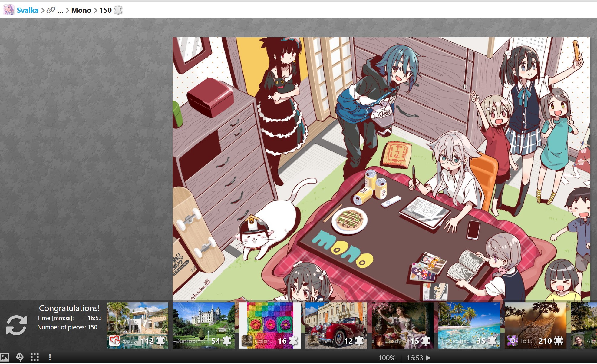Screen dimensions: 597x364
Task: Open the 112-piece villa pool puzzle
Action: pos(137,325)
